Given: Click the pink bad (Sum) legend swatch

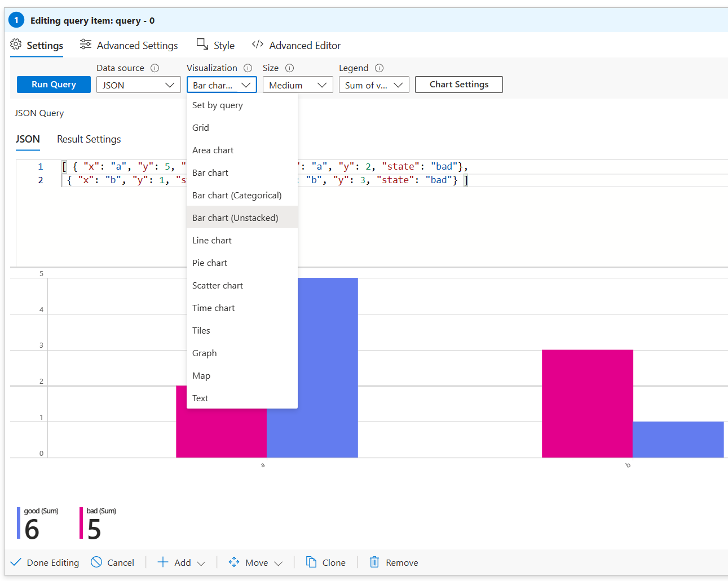Looking at the screenshot, I should coord(80,524).
